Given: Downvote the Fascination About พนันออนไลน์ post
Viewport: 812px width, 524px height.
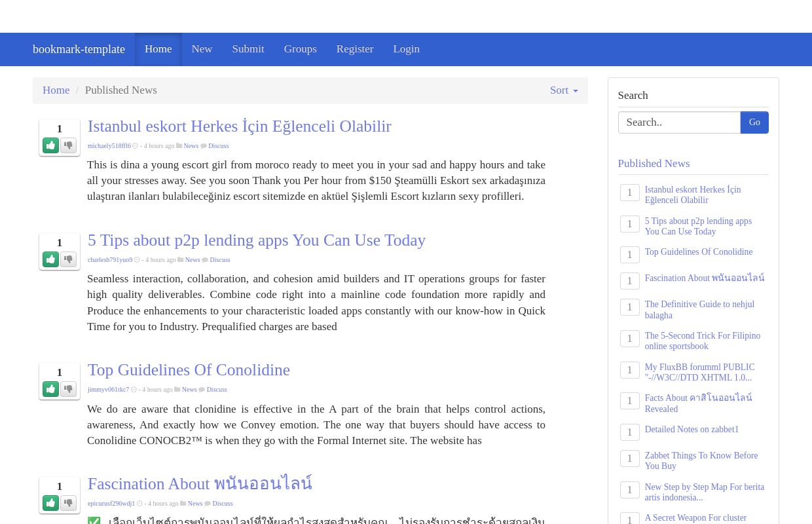Looking at the screenshot, I should 68,503.
